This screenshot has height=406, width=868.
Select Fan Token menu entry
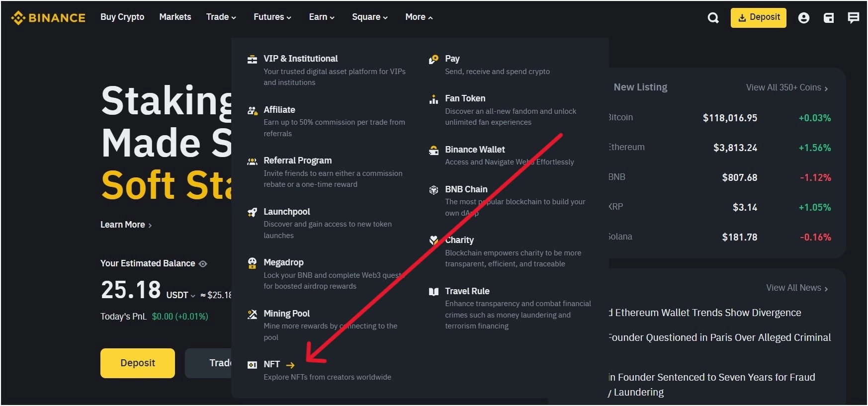pyautogui.click(x=511, y=110)
